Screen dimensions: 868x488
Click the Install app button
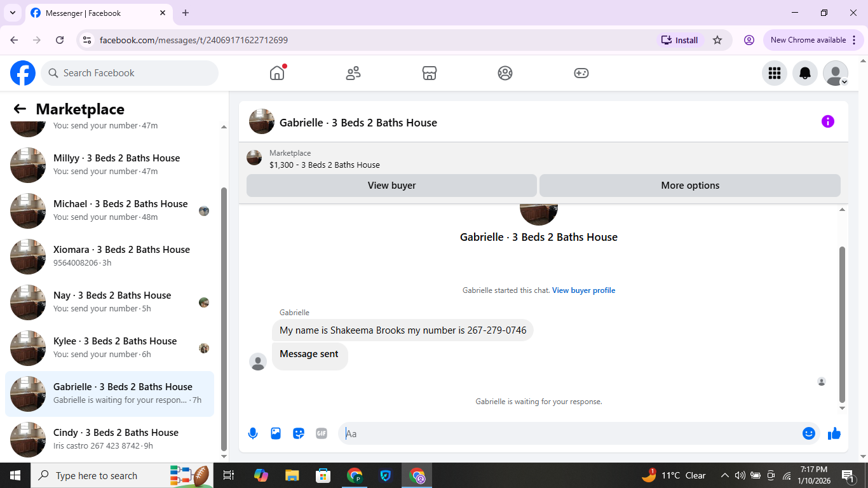pos(680,40)
